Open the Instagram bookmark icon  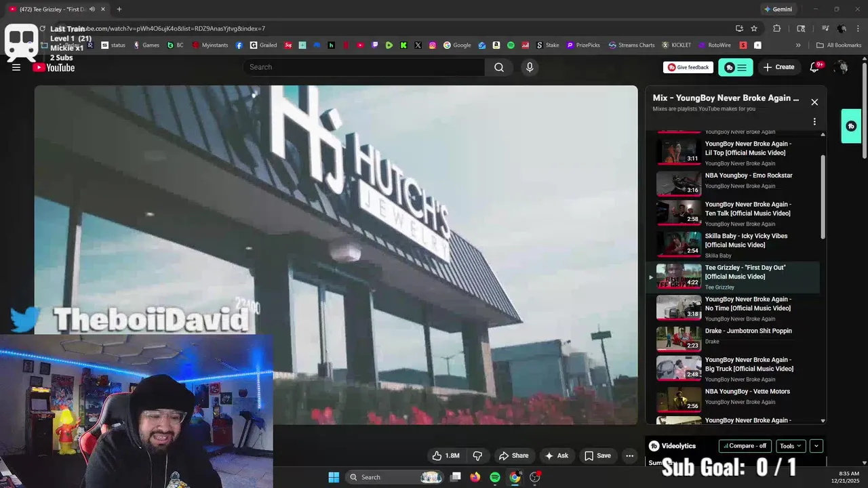pos(433,45)
